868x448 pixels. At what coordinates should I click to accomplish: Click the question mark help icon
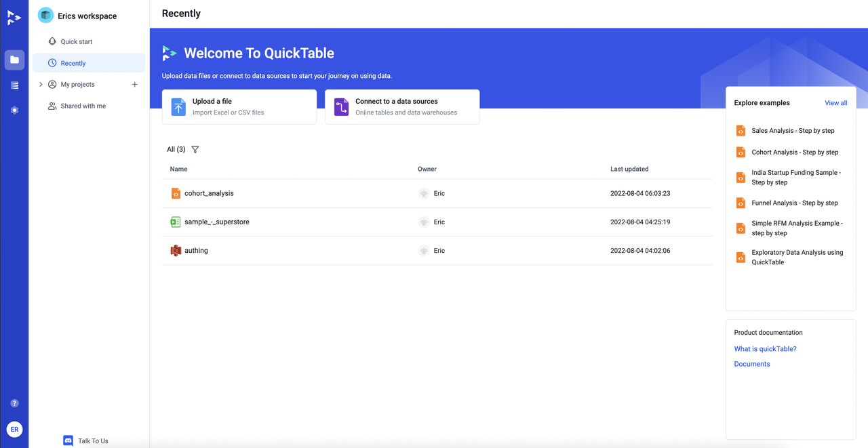14,403
